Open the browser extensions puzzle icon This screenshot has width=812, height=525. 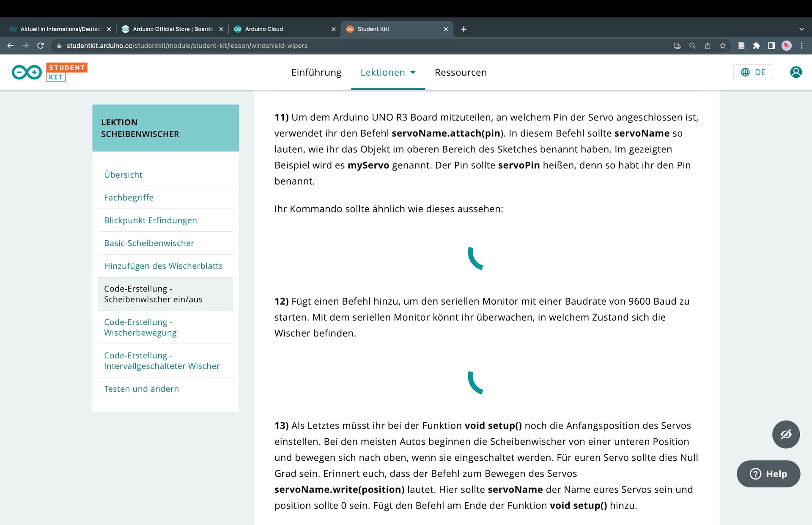pos(756,46)
